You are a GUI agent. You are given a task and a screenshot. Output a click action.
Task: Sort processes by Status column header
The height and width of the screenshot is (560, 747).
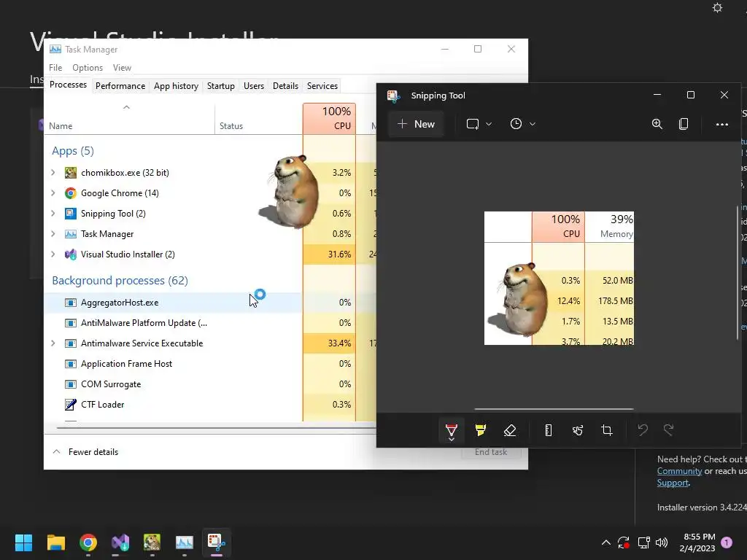(x=259, y=119)
